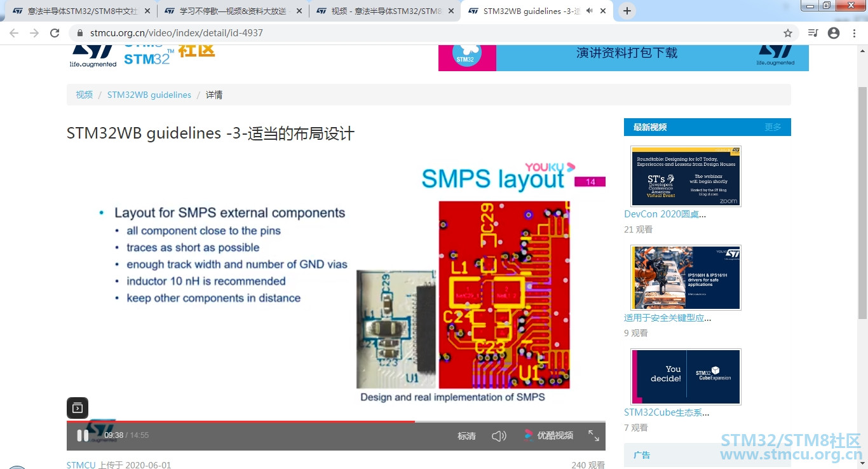Open the STM32Cube生态系 video title link

(667, 412)
